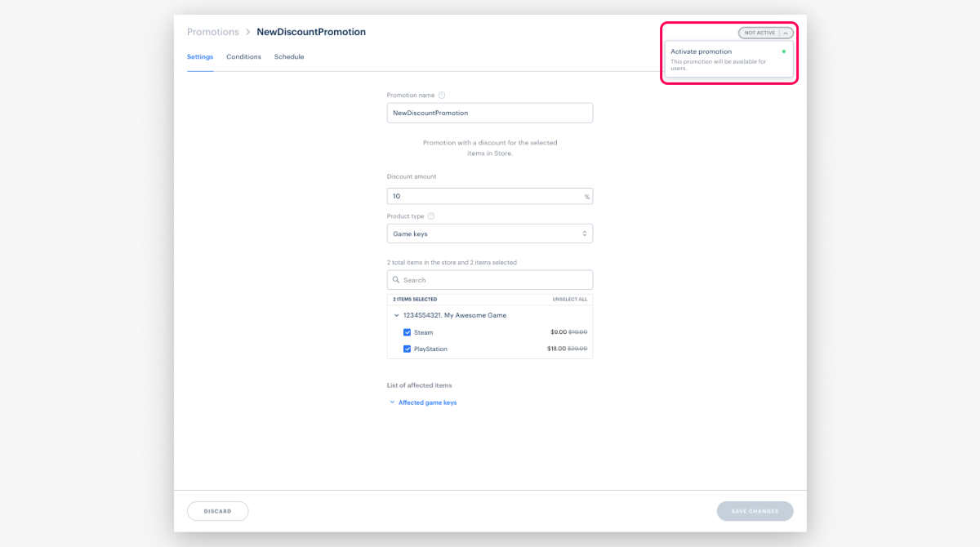Toggle the Steam checkbox
The image size is (980, 547).
[408, 332]
